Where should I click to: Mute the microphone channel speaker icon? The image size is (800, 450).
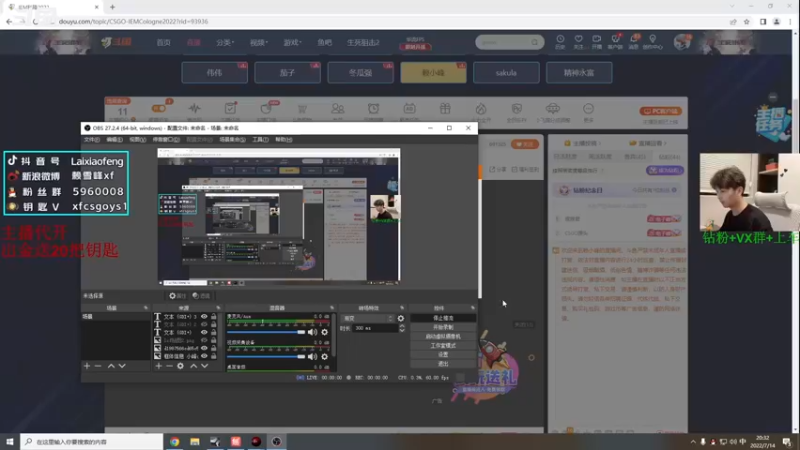point(312,332)
